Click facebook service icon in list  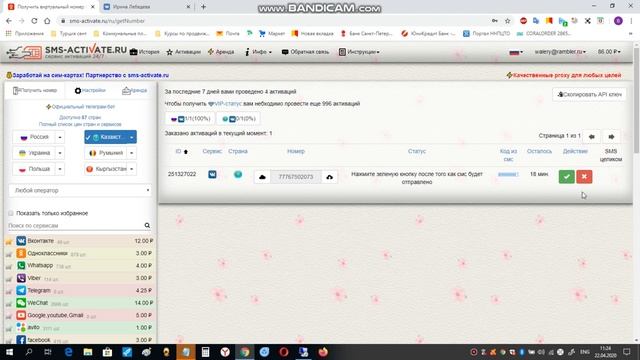click(x=21, y=340)
